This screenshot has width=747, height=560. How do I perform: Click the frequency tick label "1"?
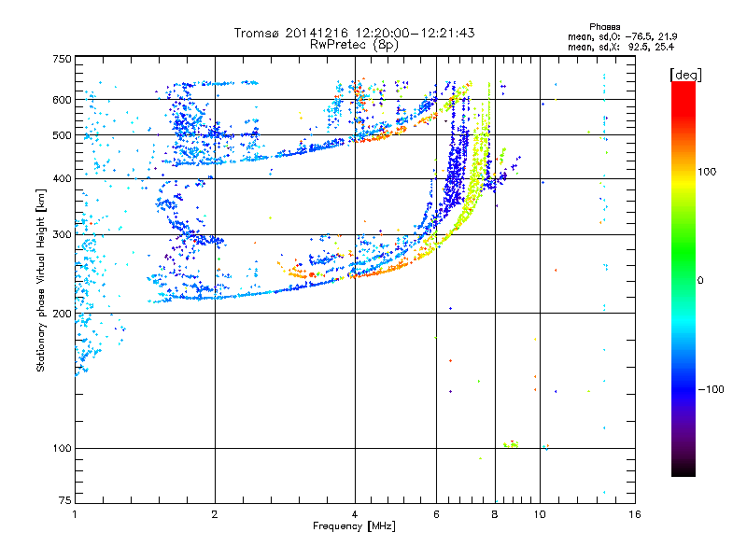click(x=75, y=514)
